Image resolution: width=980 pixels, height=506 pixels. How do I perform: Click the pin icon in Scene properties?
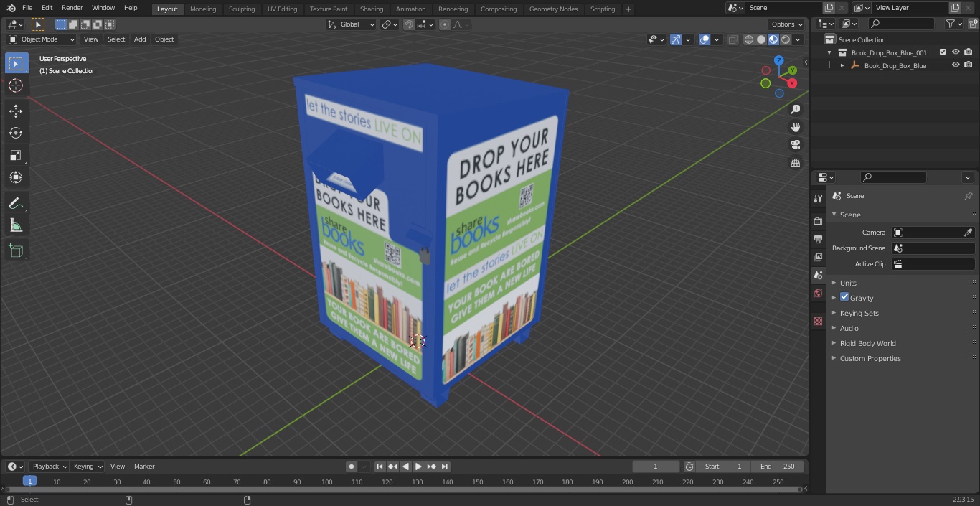tap(968, 196)
